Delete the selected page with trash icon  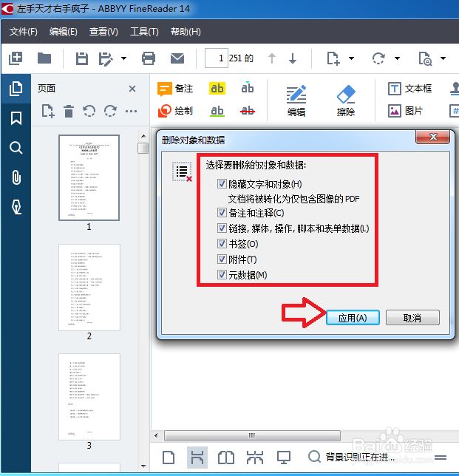coord(69,111)
